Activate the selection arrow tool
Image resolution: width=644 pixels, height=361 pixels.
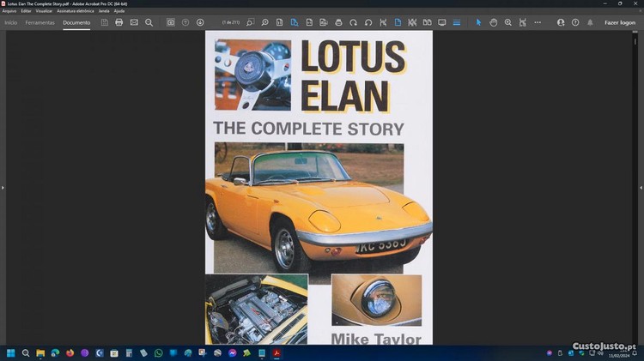point(479,22)
